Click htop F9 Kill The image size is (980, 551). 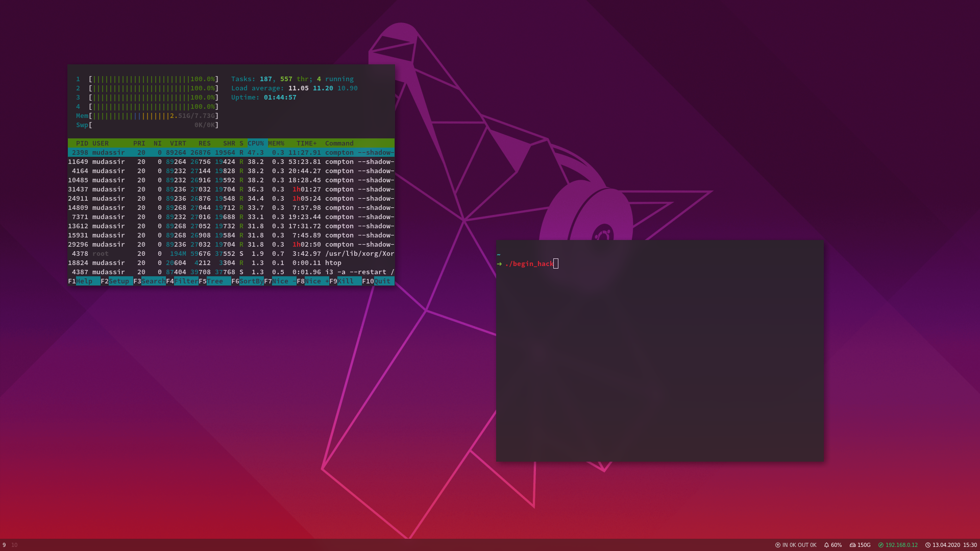[x=346, y=281]
